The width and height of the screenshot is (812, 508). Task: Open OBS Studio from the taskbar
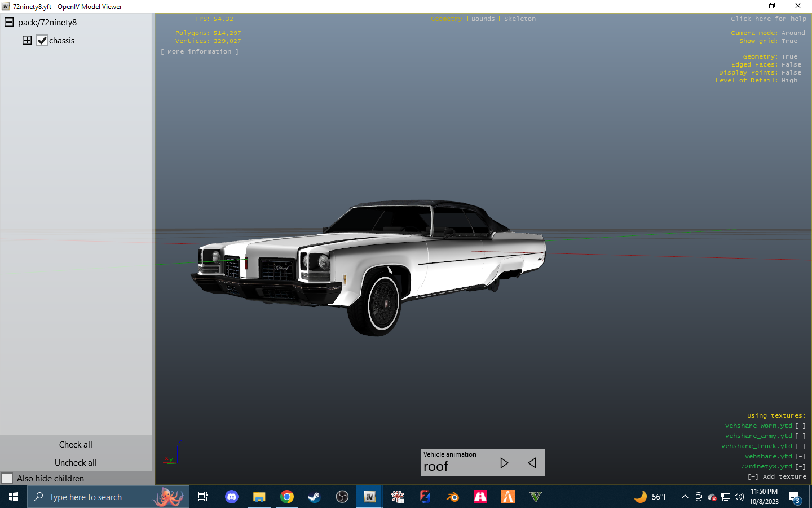click(x=342, y=497)
